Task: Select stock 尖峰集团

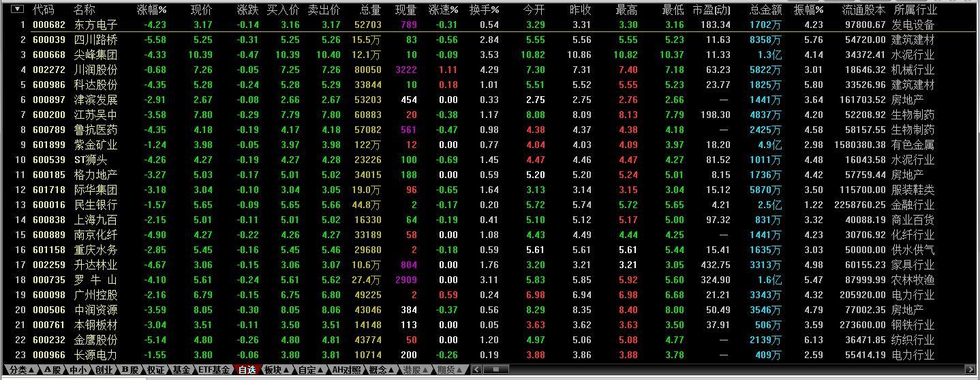Action: [95, 55]
